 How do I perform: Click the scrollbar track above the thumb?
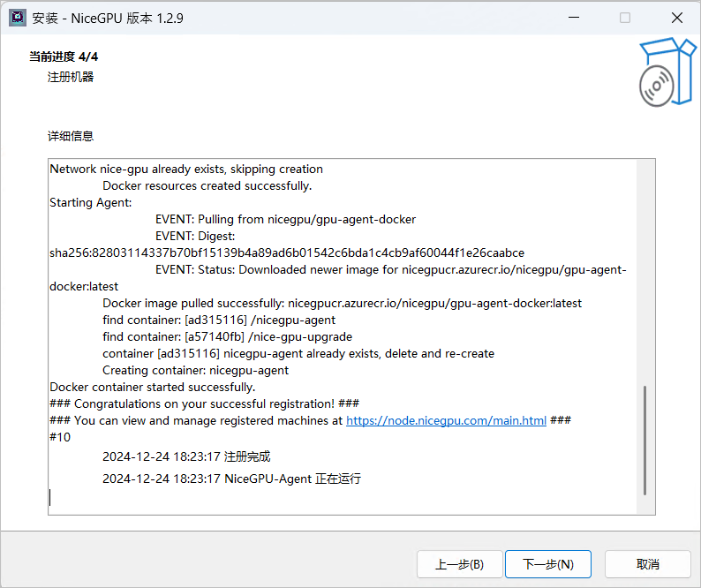point(645,265)
